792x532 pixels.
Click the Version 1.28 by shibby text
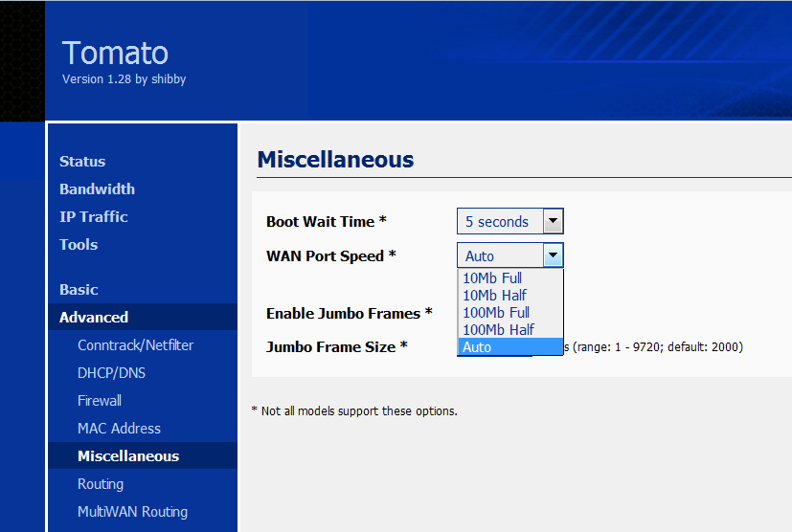tap(124, 79)
